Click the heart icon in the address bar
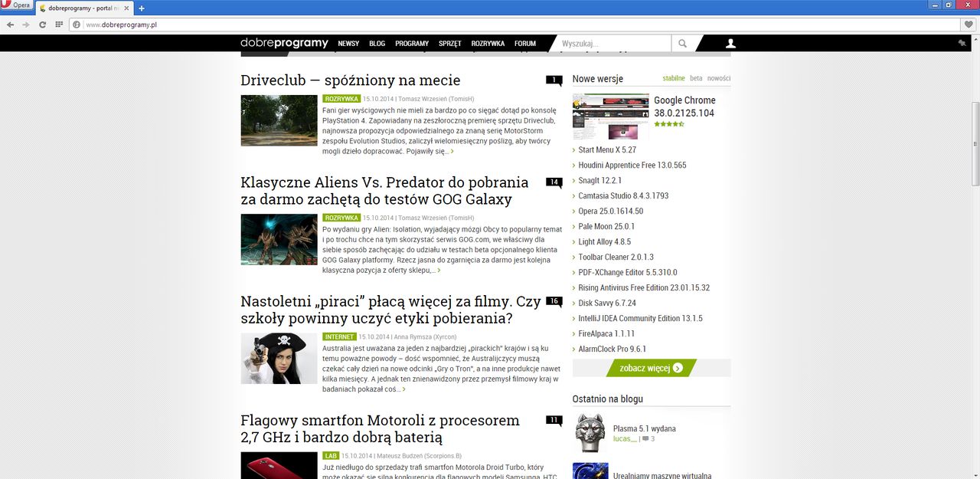 967,24
